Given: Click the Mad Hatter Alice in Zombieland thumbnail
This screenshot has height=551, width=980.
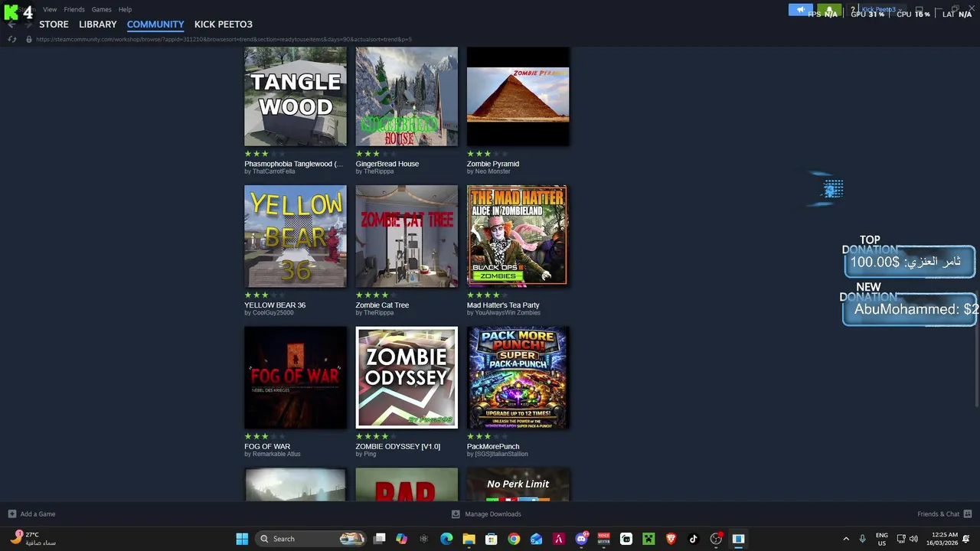Looking at the screenshot, I should (518, 236).
